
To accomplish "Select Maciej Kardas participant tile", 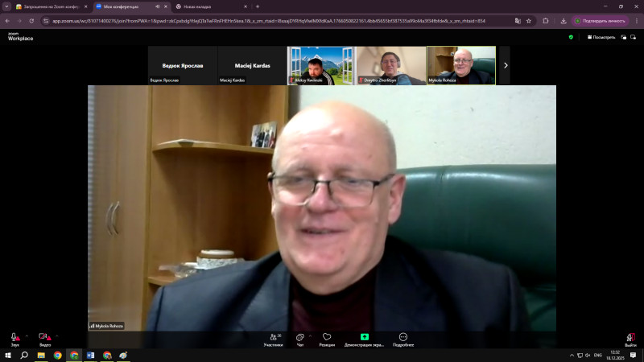I will tap(252, 65).
